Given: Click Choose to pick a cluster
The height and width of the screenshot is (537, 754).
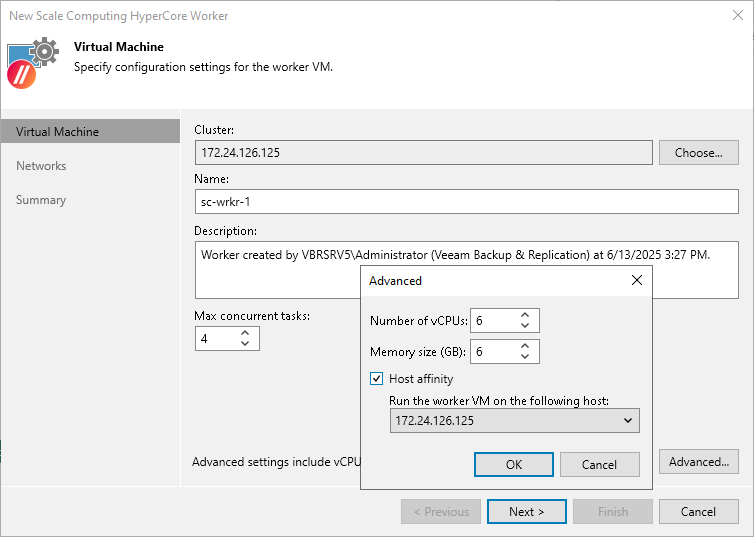Looking at the screenshot, I should (698, 153).
